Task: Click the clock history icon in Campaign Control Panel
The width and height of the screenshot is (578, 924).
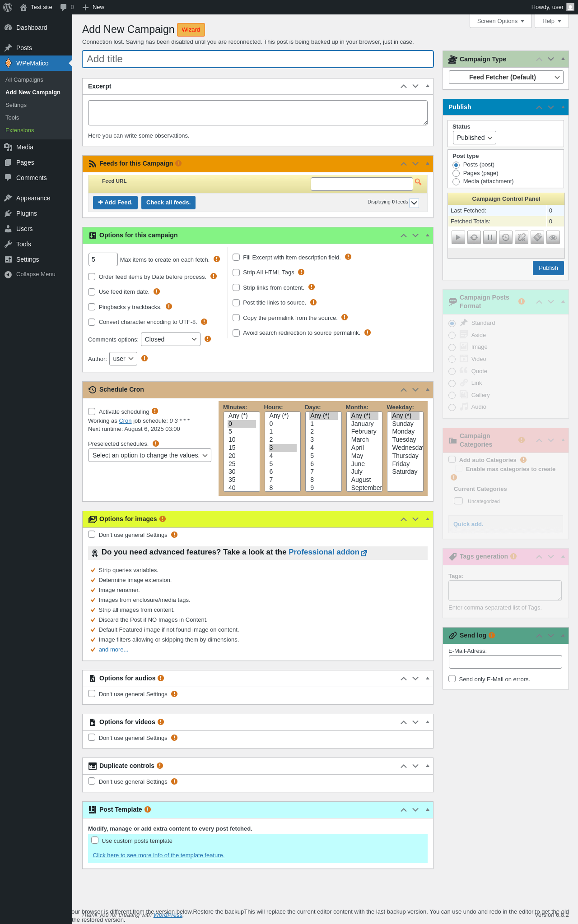Action: [x=506, y=237]
